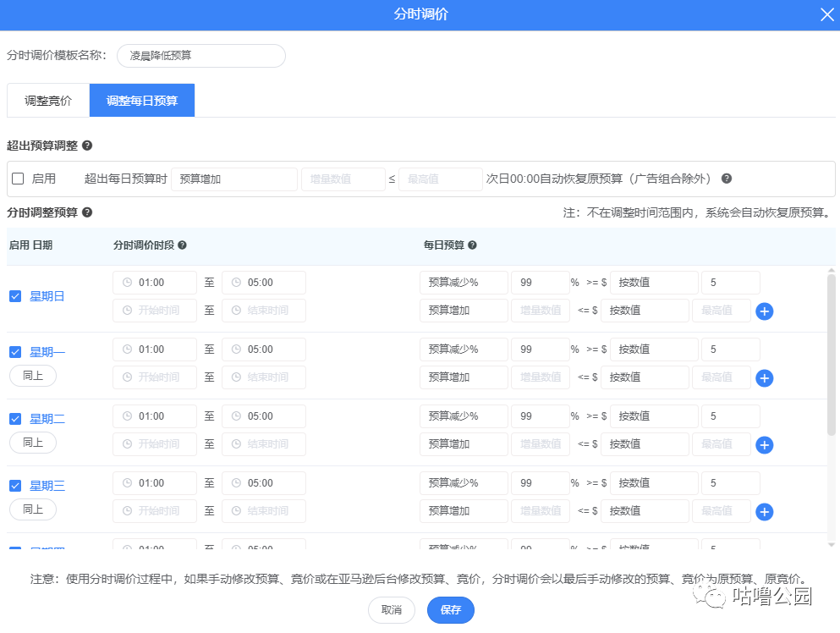
Task: Click help icon next to 超出预算调整
Action: pos(87,146)
